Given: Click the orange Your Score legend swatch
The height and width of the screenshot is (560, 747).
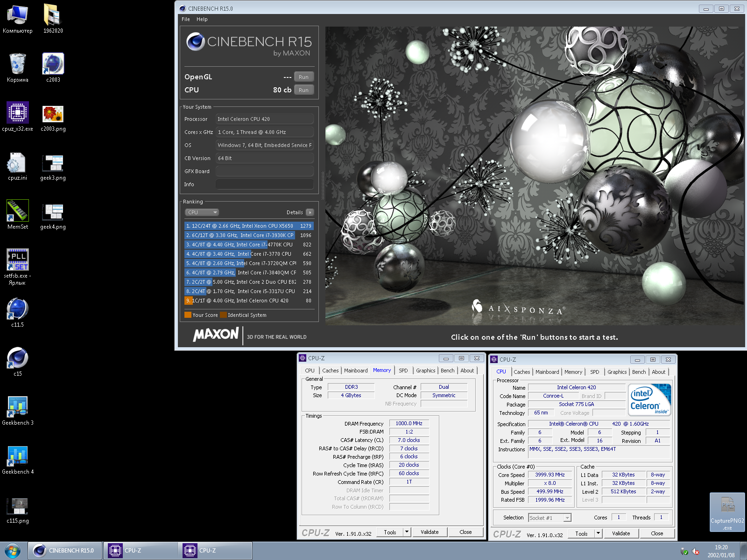Looking at the screenshot, I should tap(188, 315).
